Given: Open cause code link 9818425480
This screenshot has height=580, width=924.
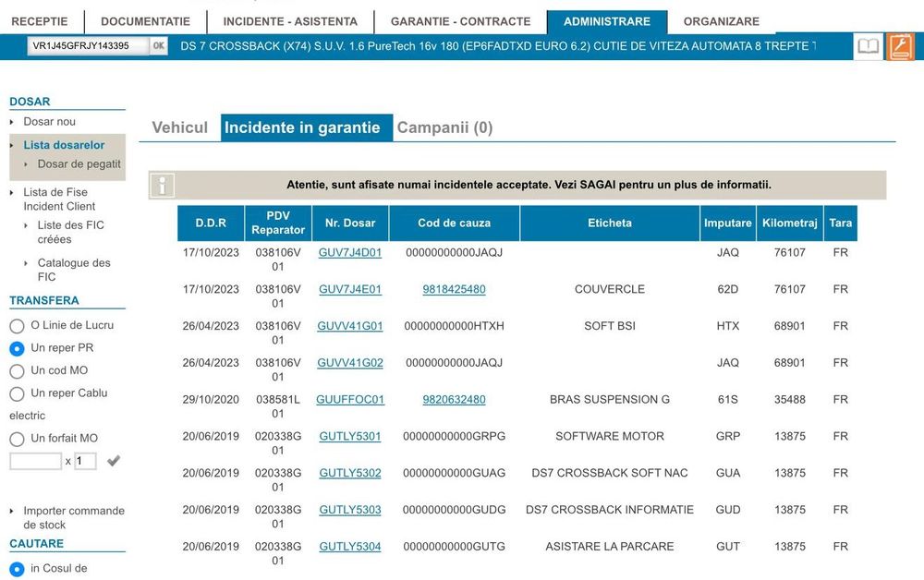Looking at the screenshot, I should coord(455,290).
